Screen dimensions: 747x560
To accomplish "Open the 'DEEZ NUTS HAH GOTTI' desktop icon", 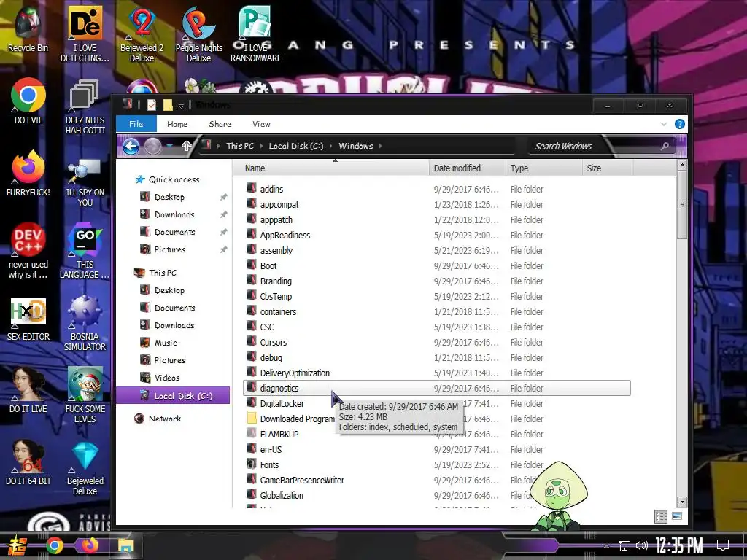I will 85,106.
